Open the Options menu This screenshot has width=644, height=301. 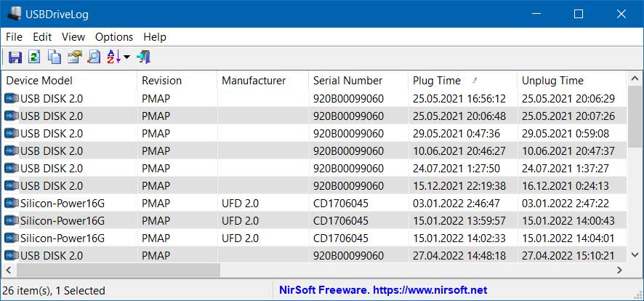click(114, 37)
